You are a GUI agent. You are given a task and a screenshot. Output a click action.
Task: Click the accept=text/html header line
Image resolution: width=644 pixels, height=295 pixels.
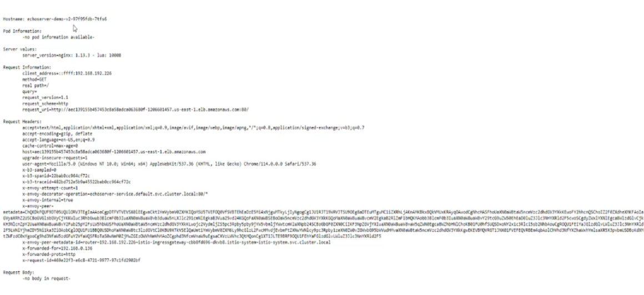193,128
